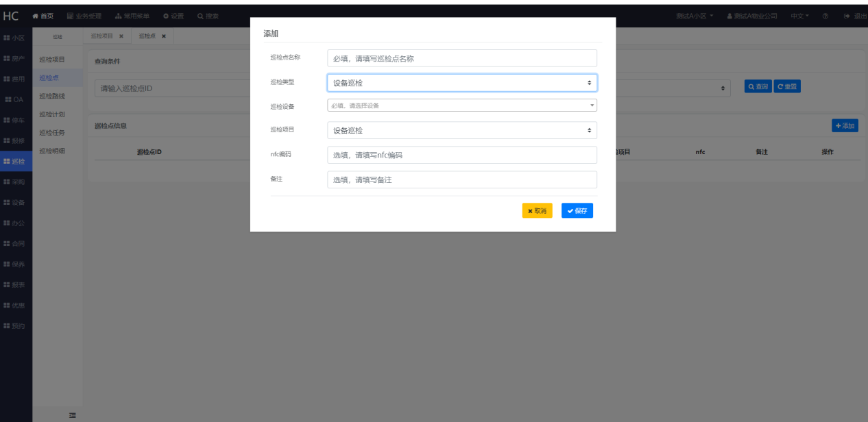The image size is (868, 422).
Task: Open 巡检明细 in the submenu
Action: click(x=52, y=151)
